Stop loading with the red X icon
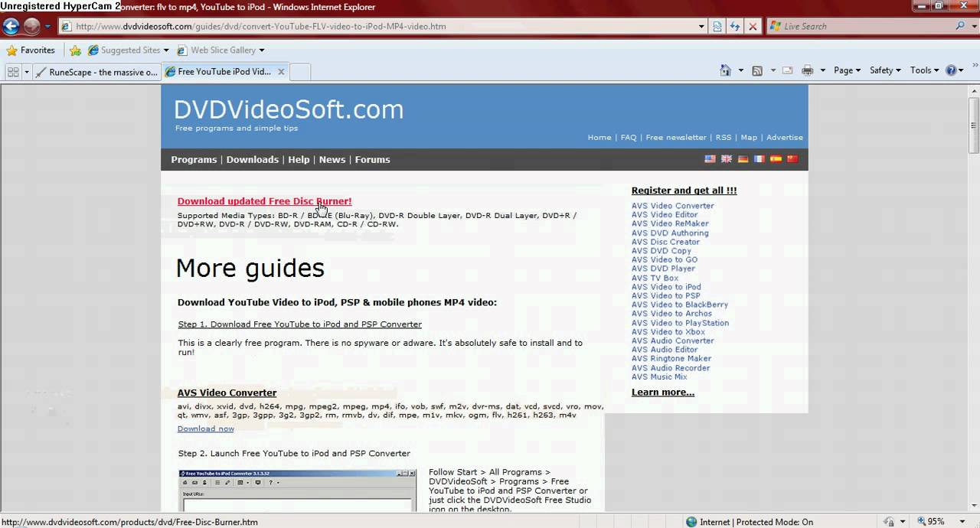 (x=753, y=26)
